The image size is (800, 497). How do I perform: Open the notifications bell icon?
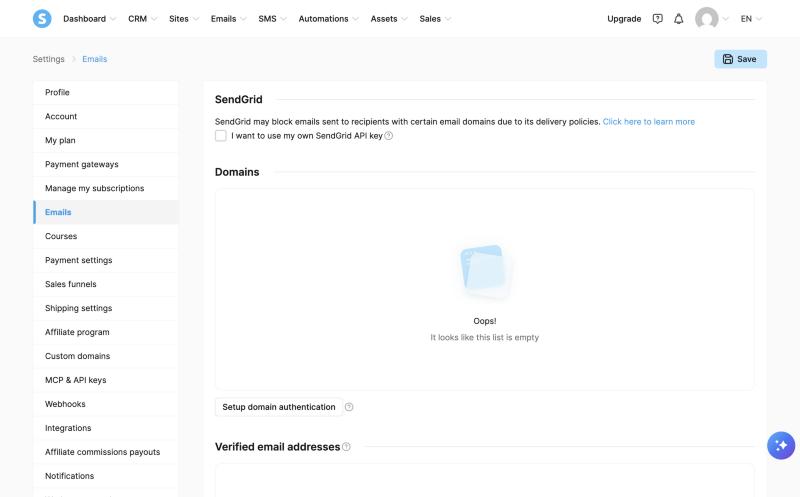pos(679,19)
